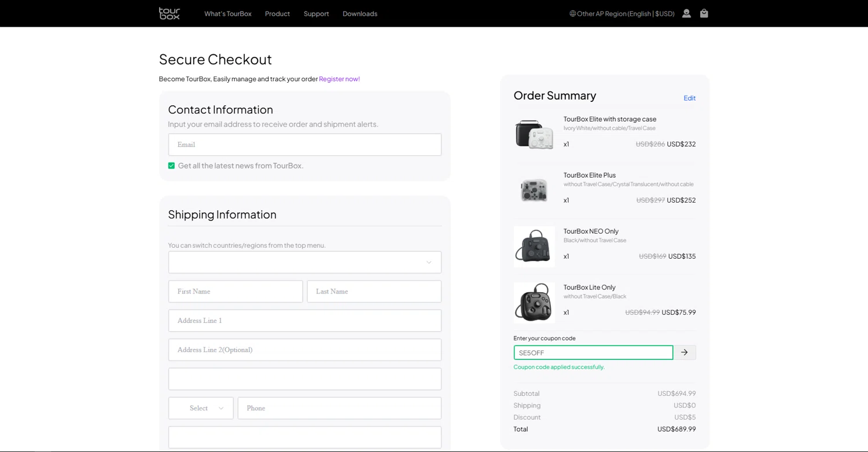Screen dimensions: 868x452
Task: Click the TourBox logo
Action: (170, 13)
